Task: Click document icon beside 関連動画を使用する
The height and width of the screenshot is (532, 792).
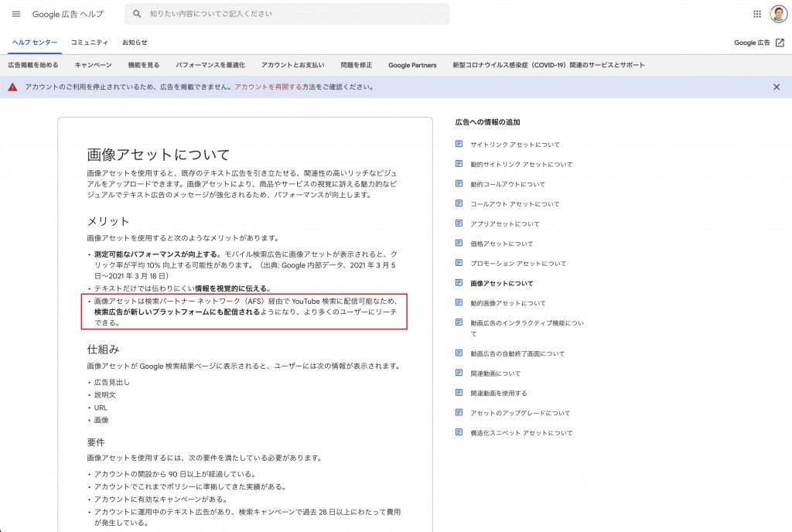Action: click(x=459, y=393)
